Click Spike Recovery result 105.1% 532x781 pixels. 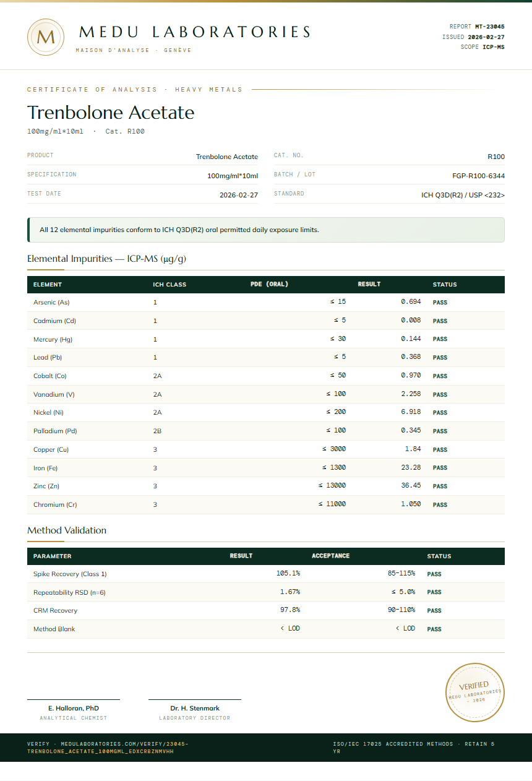[288, 574]
